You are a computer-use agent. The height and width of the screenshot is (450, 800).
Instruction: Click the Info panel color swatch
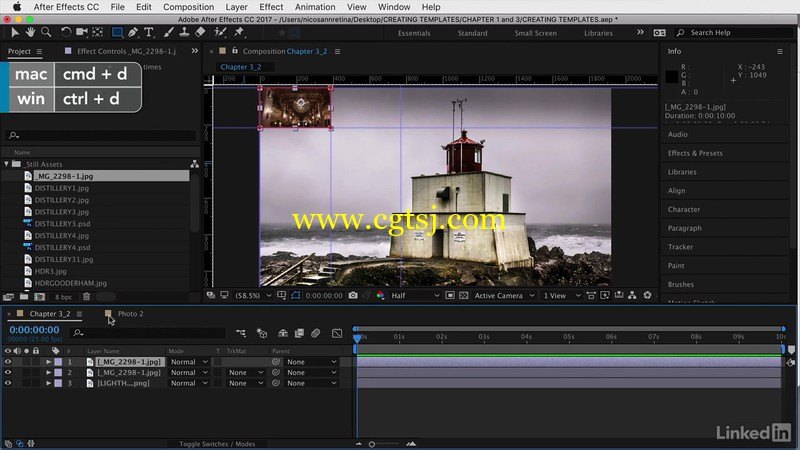(x=671, y=77)
